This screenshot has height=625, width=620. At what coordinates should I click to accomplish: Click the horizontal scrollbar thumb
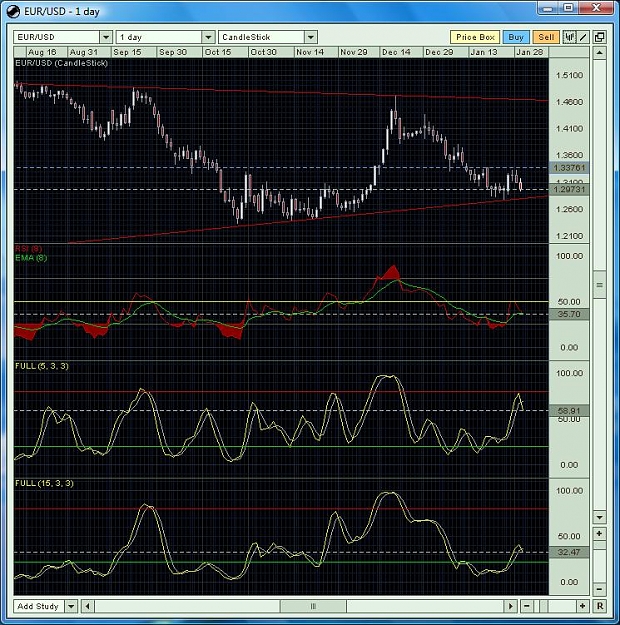pyautogui.click(x=313, y=606)
